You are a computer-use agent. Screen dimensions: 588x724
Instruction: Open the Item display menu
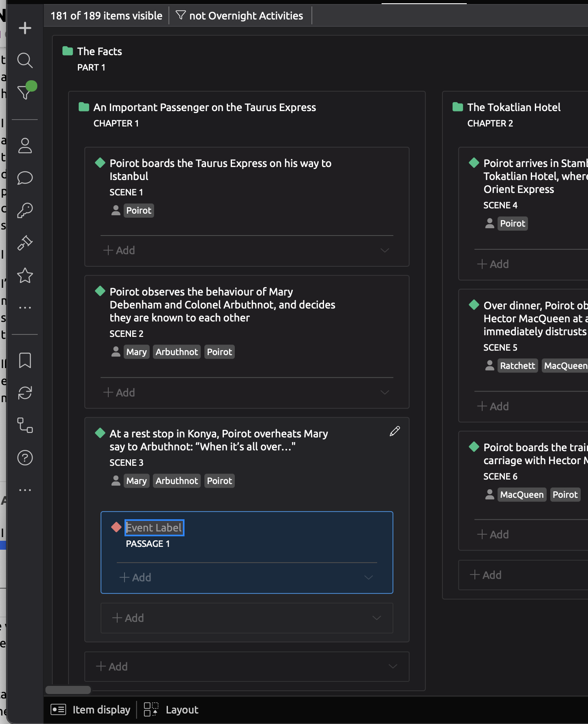(91, 710)
